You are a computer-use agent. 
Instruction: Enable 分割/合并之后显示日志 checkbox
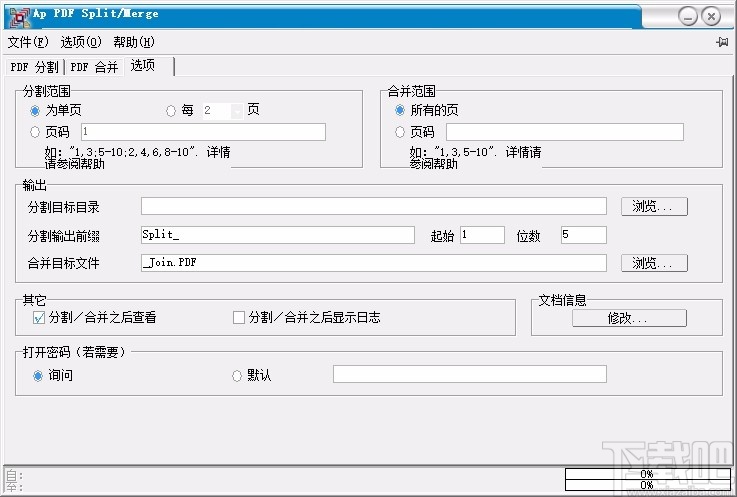click(239, 318)
